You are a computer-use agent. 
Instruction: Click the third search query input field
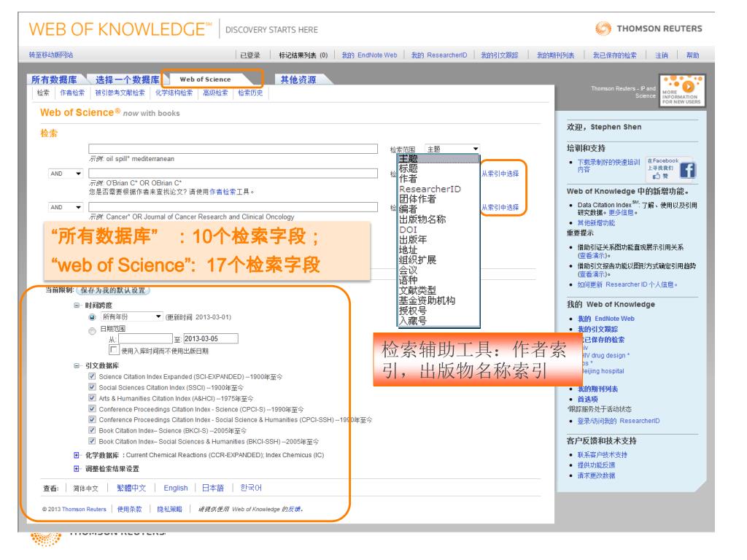pyautogui.click(x=233, y=206)
